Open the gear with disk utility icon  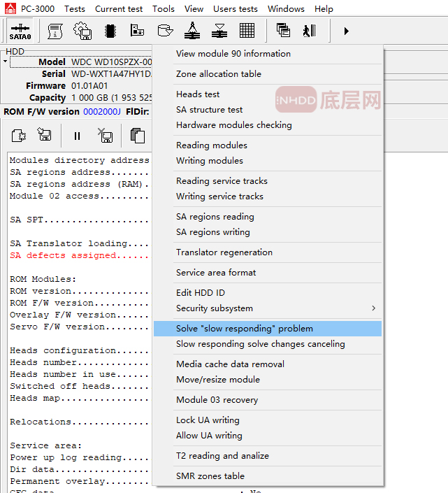82,31
